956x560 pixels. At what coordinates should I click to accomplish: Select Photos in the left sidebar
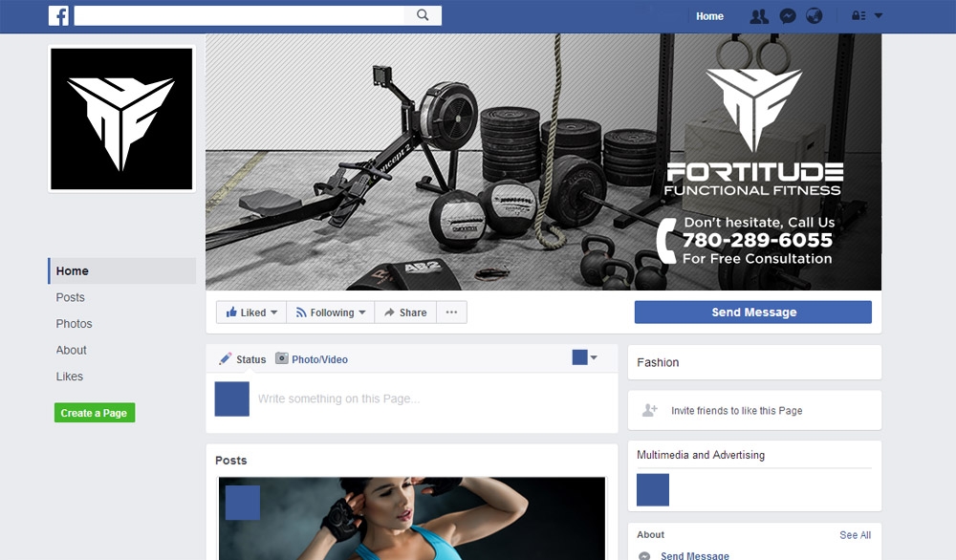click(74, 323)
